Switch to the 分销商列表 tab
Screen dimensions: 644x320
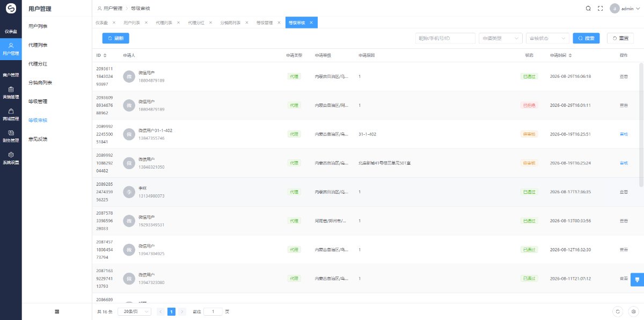pyautogui.click(x=230, y=23)
